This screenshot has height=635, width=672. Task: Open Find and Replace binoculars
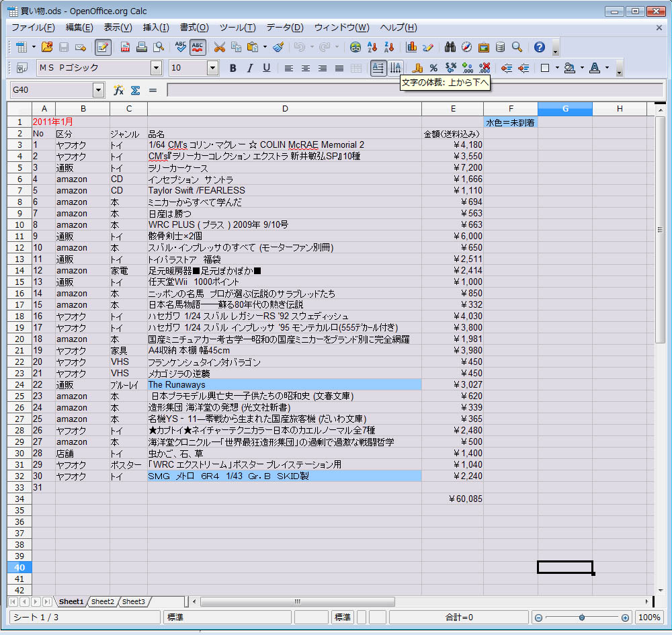tap(450, 47)
